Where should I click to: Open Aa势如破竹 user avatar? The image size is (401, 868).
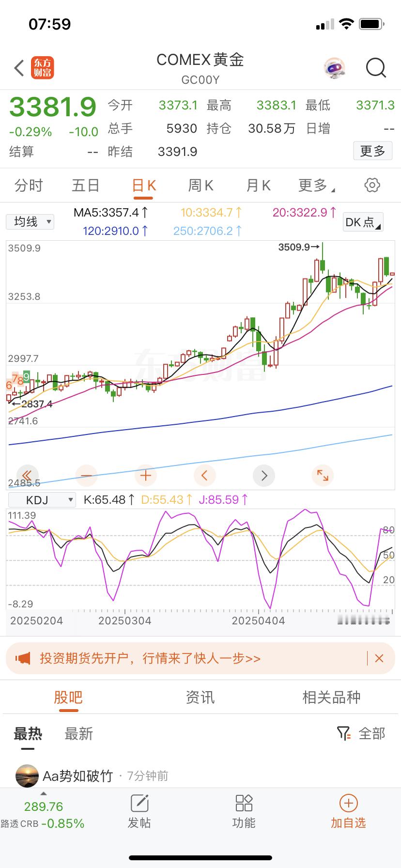(x=27, y=776)
